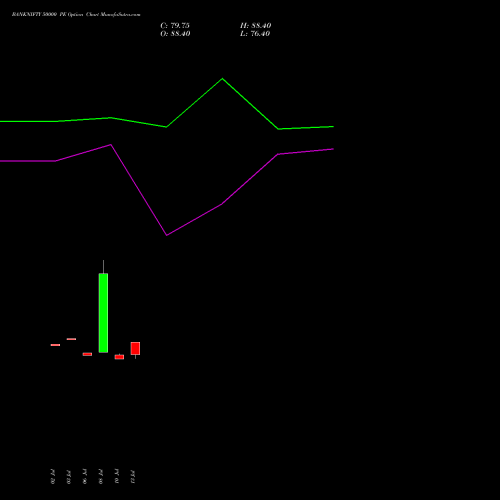Click the low value L: 76.40
500x500 pixels.
[255, 34]
